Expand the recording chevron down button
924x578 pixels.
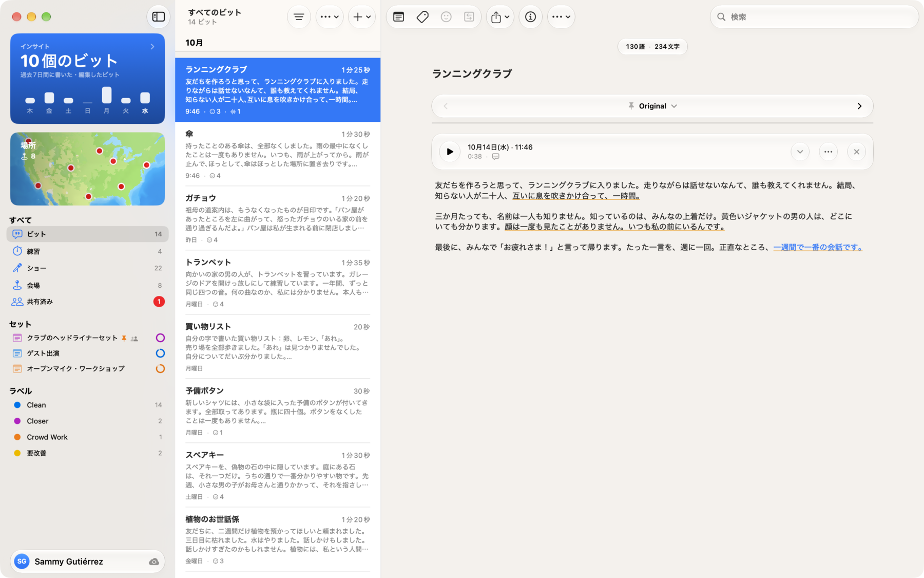(800, 152)
